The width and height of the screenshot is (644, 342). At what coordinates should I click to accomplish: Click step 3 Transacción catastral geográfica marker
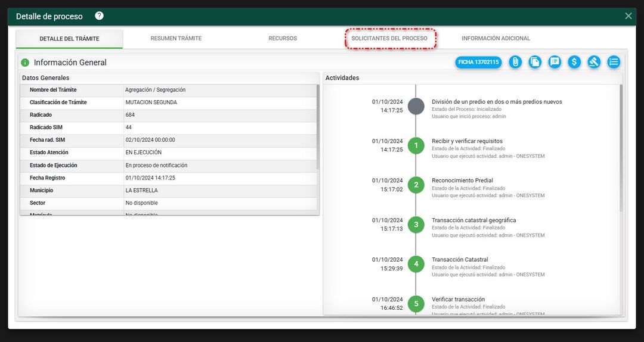click(416, 225)
